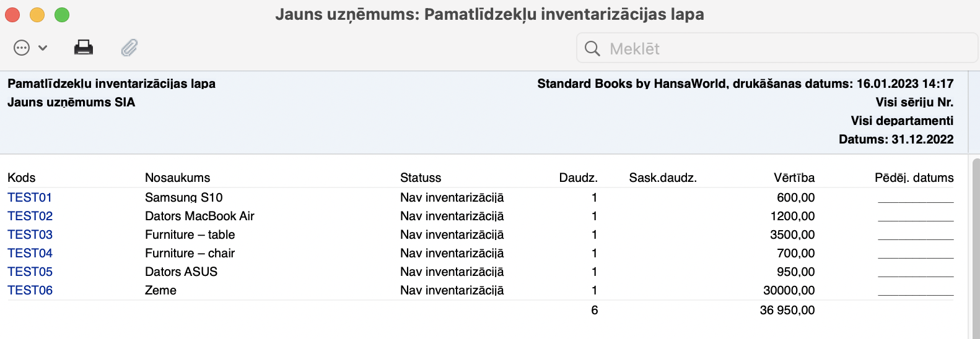
Task: Open asset link TEST03
Action: [x=30, y=234]
